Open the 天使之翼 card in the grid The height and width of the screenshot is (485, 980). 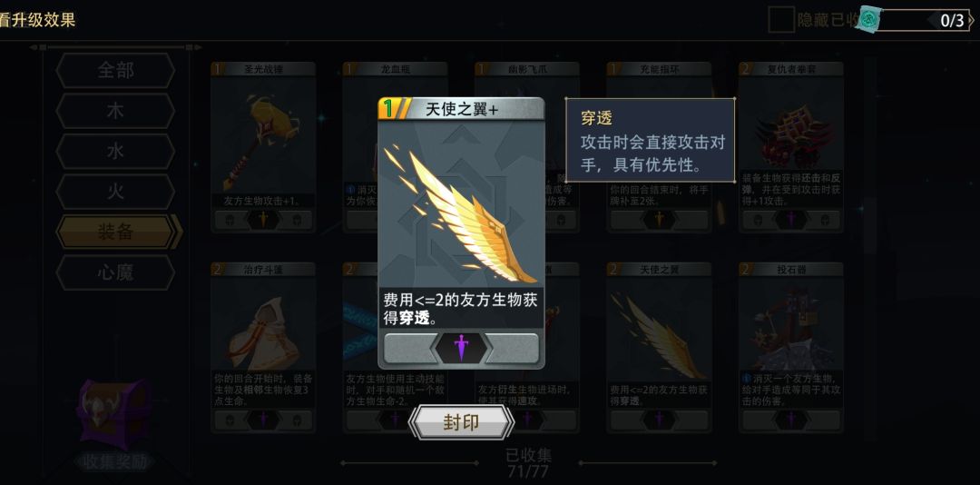coord(659,347)
